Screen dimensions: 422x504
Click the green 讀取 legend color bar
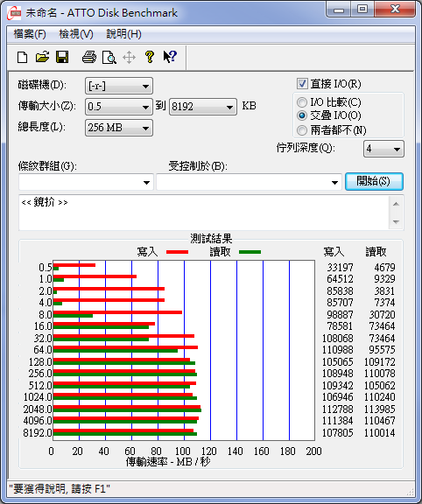(x=250, y=252)
